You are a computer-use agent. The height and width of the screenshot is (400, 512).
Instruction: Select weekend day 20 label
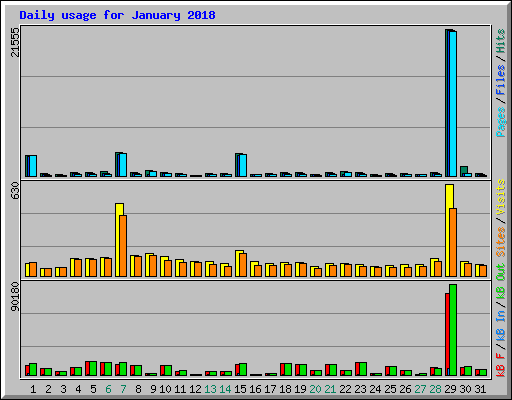tap(315, 389)
